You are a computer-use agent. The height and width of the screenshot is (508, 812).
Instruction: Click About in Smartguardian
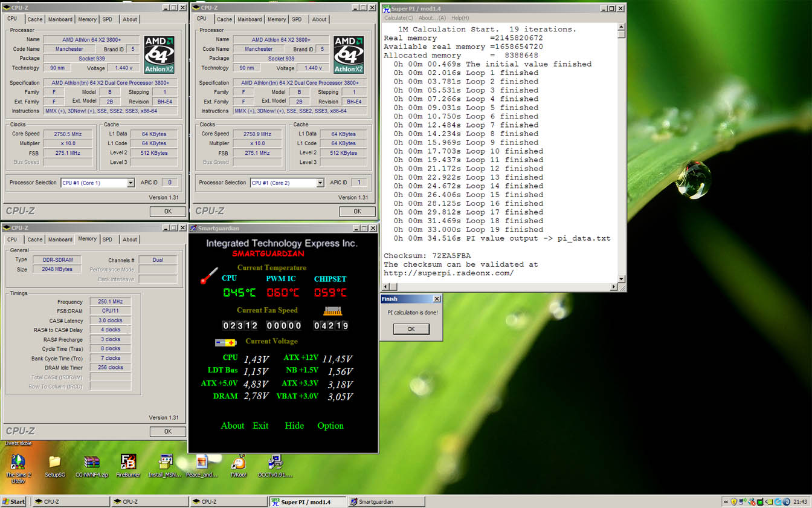(x=233, y=426)
